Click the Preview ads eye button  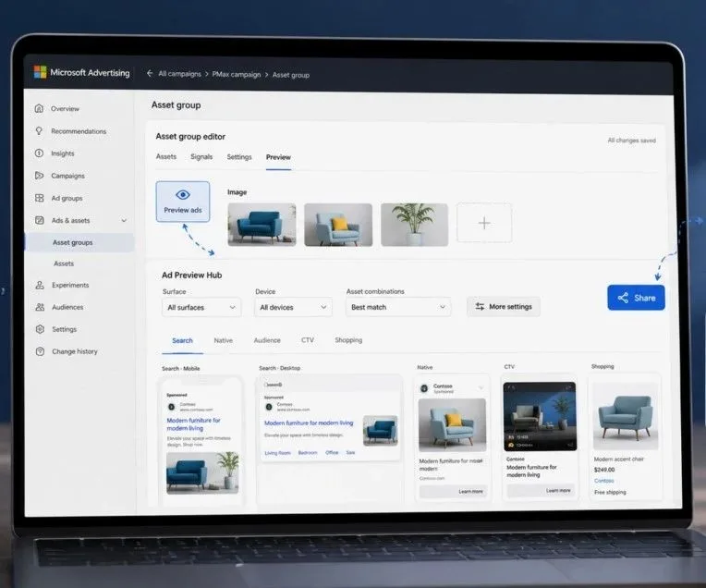point(183,202)
